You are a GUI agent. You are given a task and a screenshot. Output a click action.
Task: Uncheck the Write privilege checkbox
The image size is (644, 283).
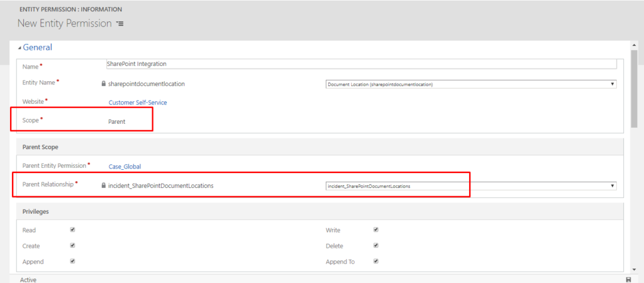click(376, 230)
